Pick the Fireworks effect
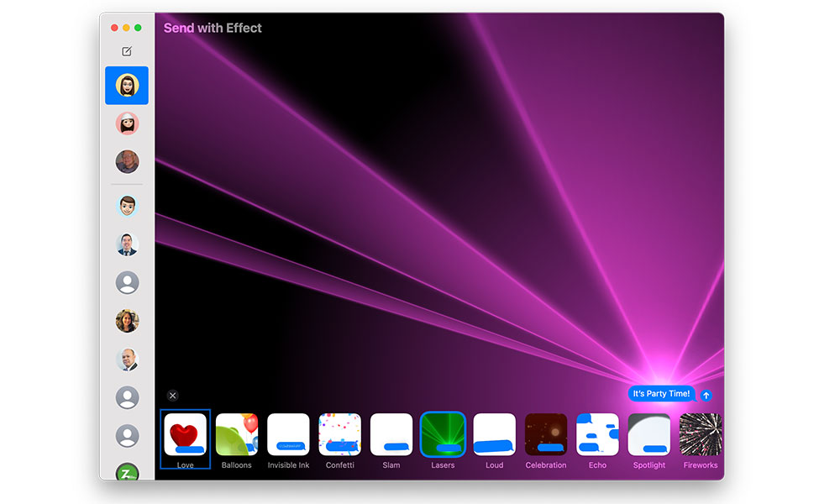840x504 pixels. pyautogui.click(x=701, y=434)
